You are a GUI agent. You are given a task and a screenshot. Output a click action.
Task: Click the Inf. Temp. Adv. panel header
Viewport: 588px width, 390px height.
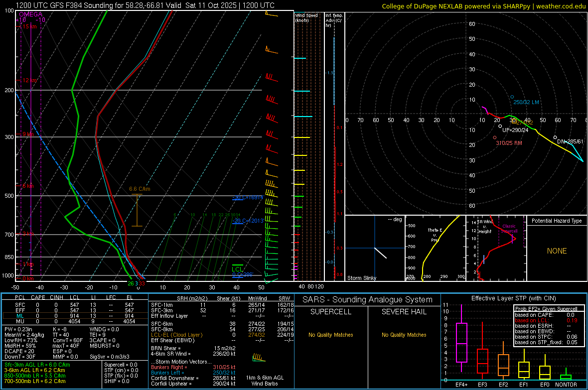(x=334, y=20)
